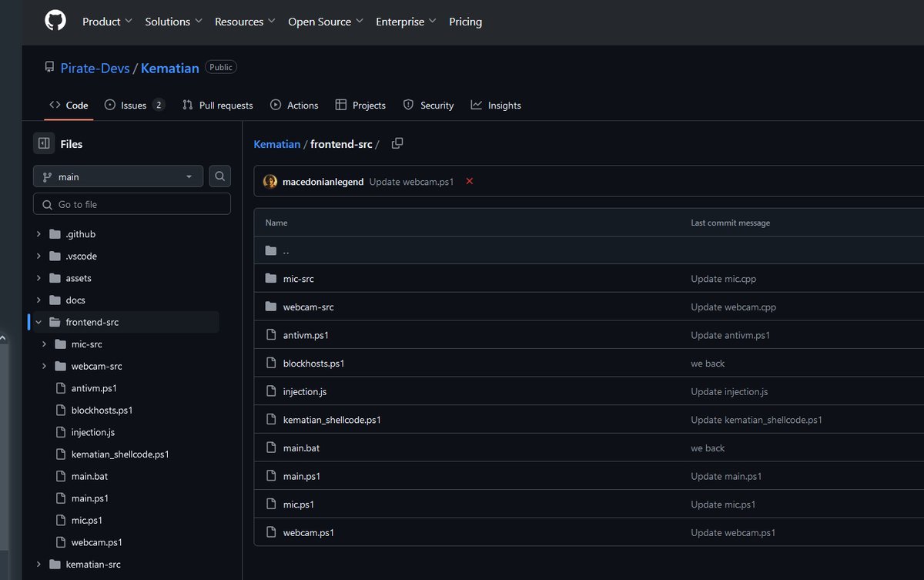The width and height of the screenshot is (924, 580).
Task: Go to the Pricing page
Action: [465, 22]
